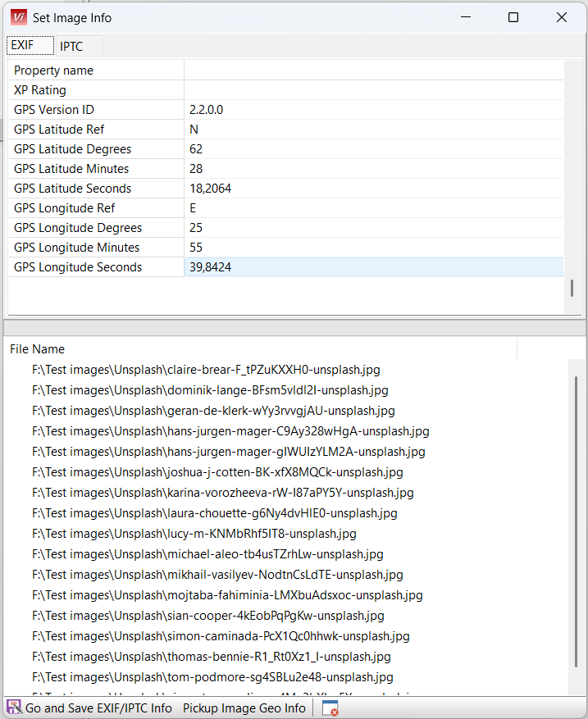Switch to the IPTC tab
Screen dimensions: 588x719
71,47
